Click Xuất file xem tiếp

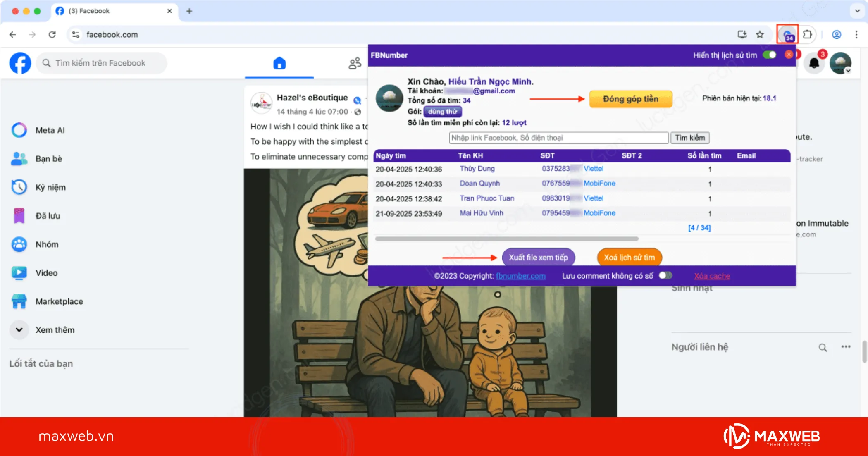coord(538,257)
